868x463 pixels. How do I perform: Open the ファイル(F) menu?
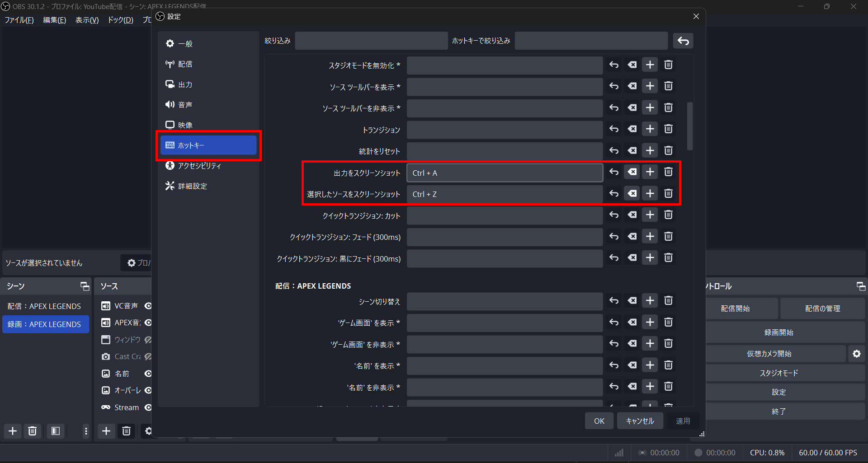19,20
